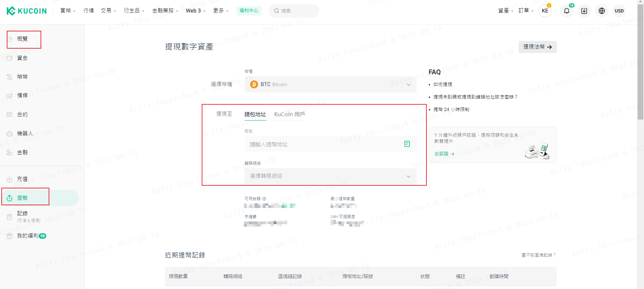Click the 創建時間 column header
644x289 pixels.
pyautogui.click(x=499, y=277)
